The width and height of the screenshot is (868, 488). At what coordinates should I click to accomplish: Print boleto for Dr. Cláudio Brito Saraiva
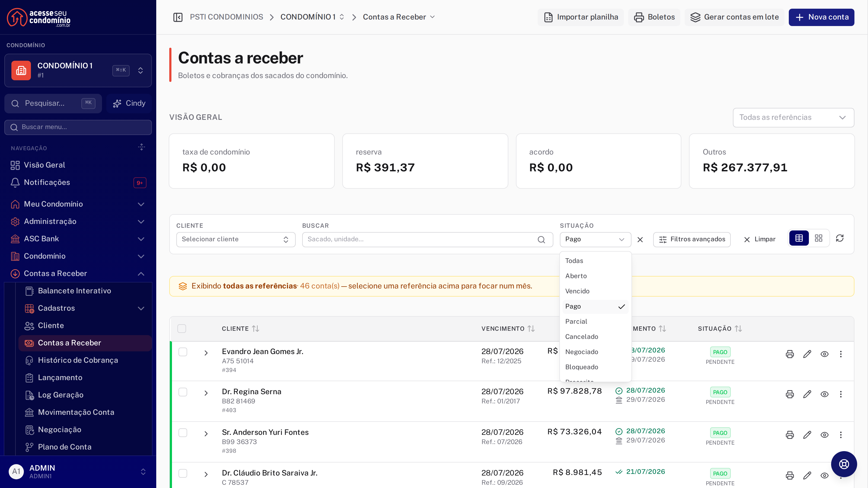point(790,476)
